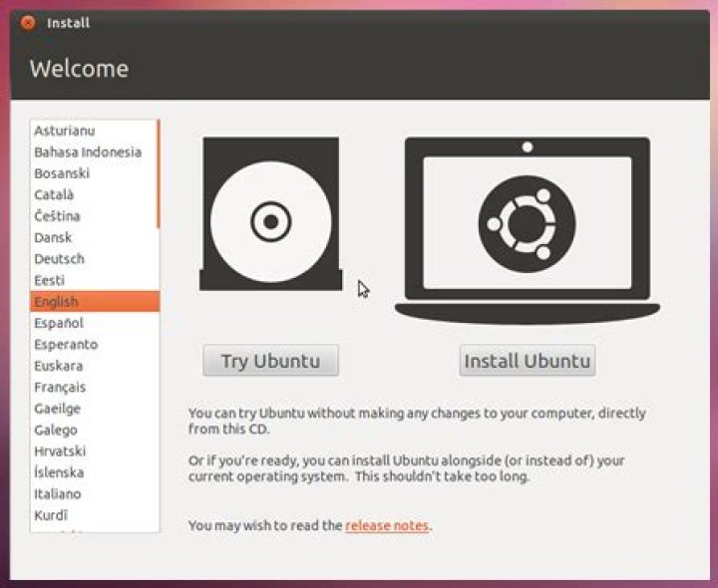The image size is (718, 588).
Task: Click the Install Ubuntu button
Action: click(528, 361)
